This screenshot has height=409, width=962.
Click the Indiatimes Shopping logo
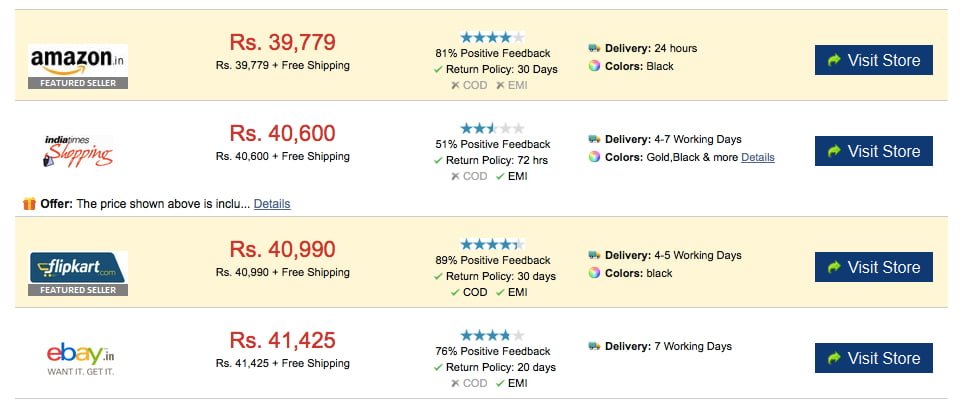click(x=78, y=151)
